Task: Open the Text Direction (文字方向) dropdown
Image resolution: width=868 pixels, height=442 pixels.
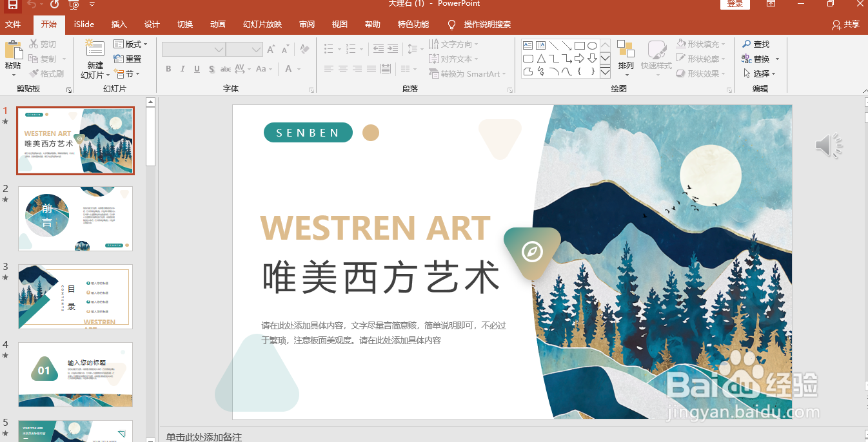Action: click(x=454, y=44)
